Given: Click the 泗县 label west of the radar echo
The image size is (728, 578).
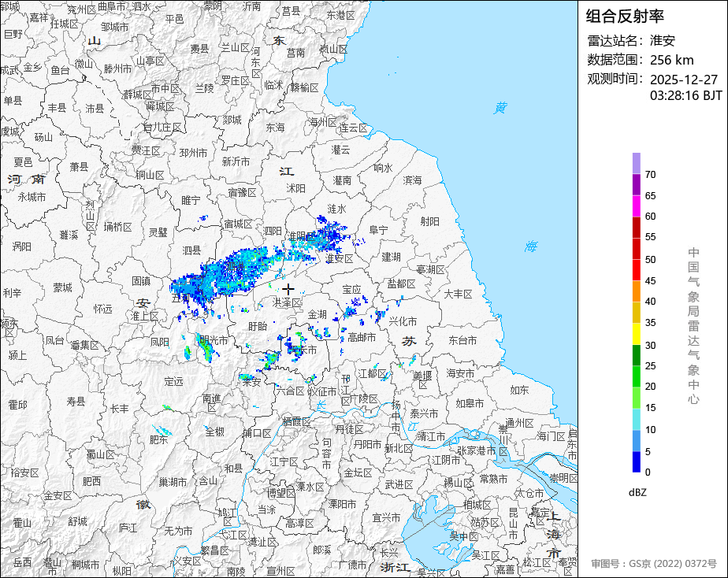Looking at the screenshot, I should click(x=192, y=250).
